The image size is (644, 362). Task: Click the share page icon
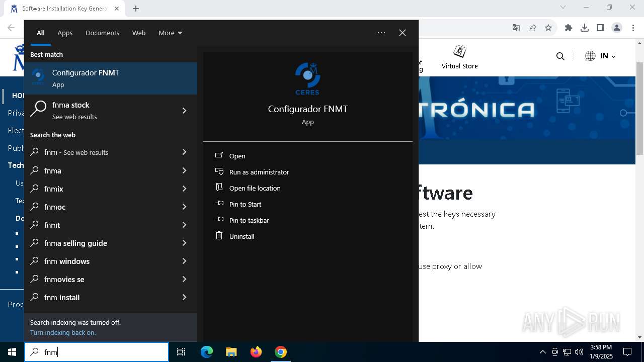click(532, 28)
